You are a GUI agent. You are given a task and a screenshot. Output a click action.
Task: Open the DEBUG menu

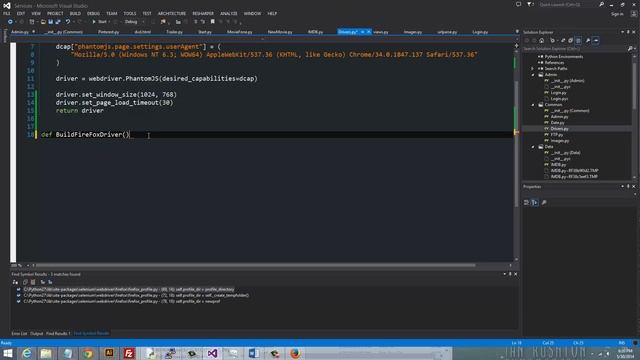(93, 13)
